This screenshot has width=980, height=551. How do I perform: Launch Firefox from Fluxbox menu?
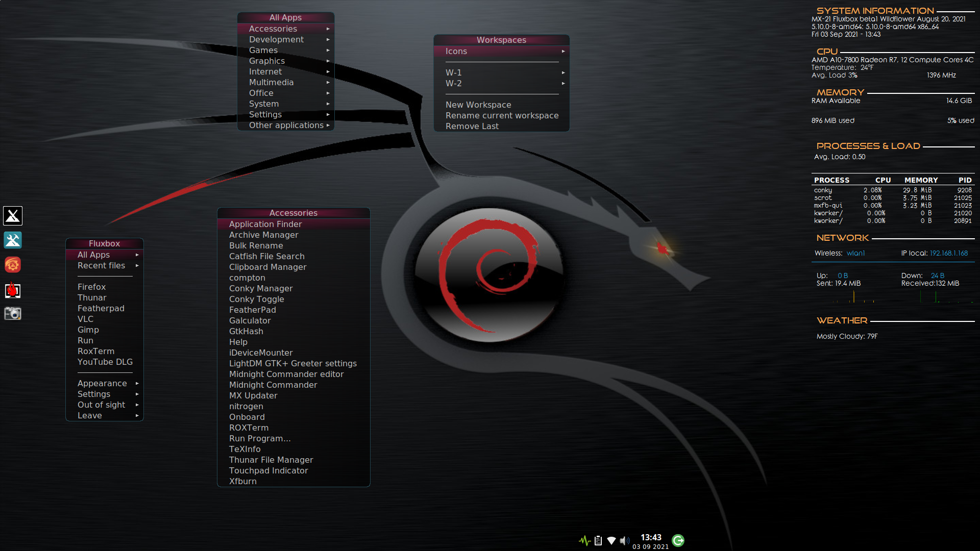(105, 287)
